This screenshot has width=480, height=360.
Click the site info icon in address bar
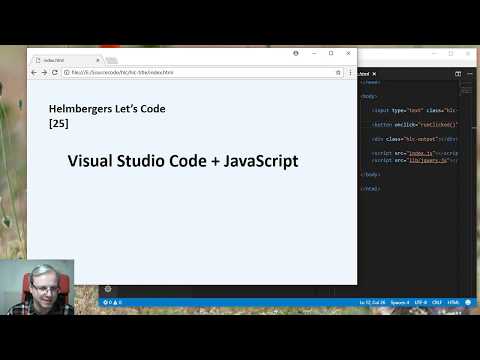click(x=67, y=72)
